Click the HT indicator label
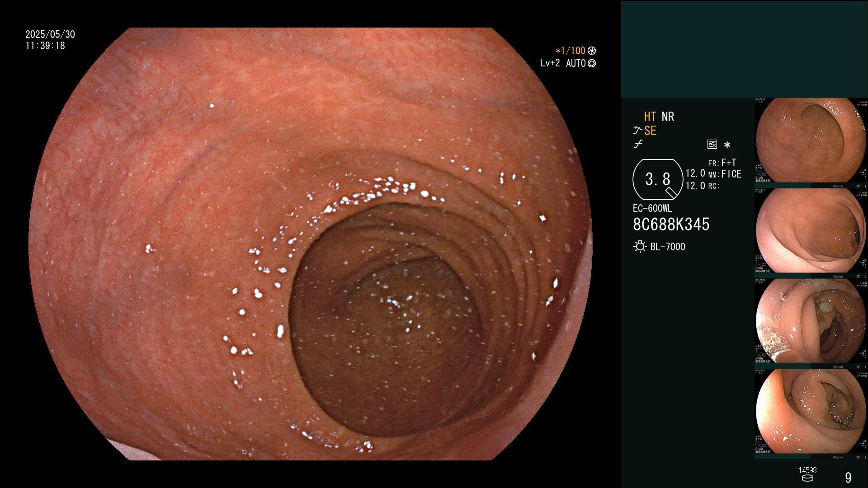868x488 pixels. point(650,117)
